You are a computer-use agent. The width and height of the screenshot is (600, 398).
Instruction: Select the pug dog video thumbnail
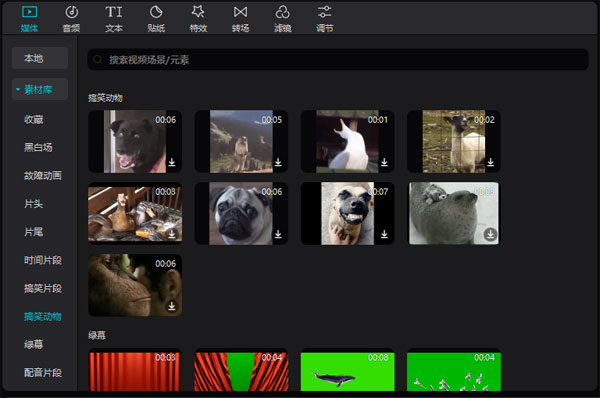click(241, 214)
